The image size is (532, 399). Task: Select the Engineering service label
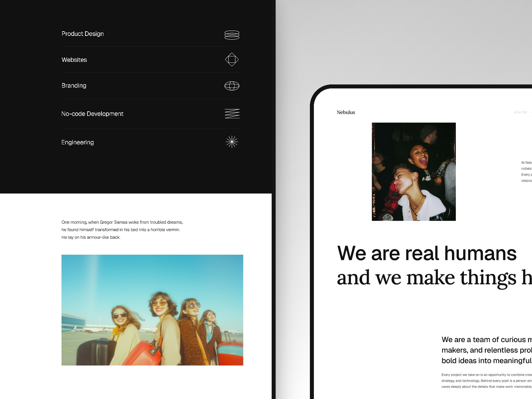coord(77,142)
